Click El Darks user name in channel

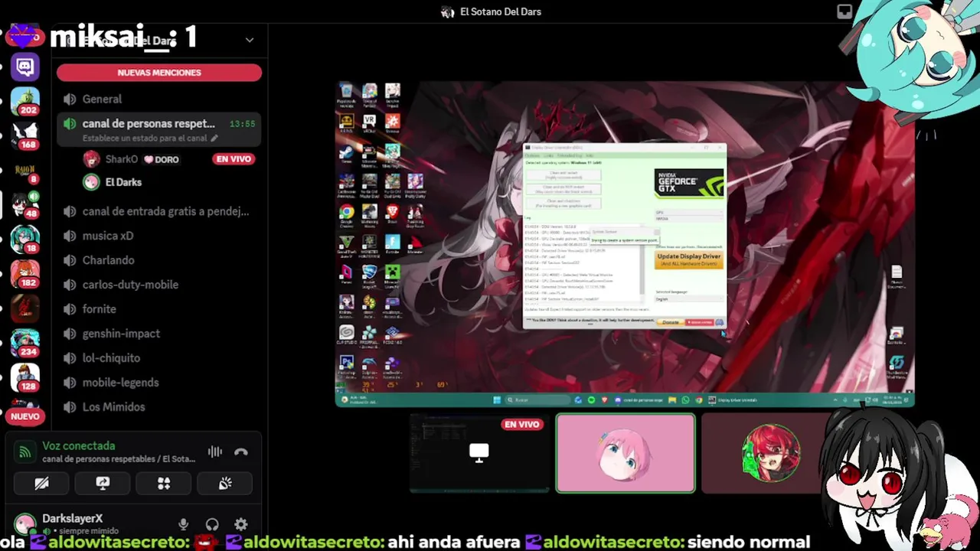123,182
